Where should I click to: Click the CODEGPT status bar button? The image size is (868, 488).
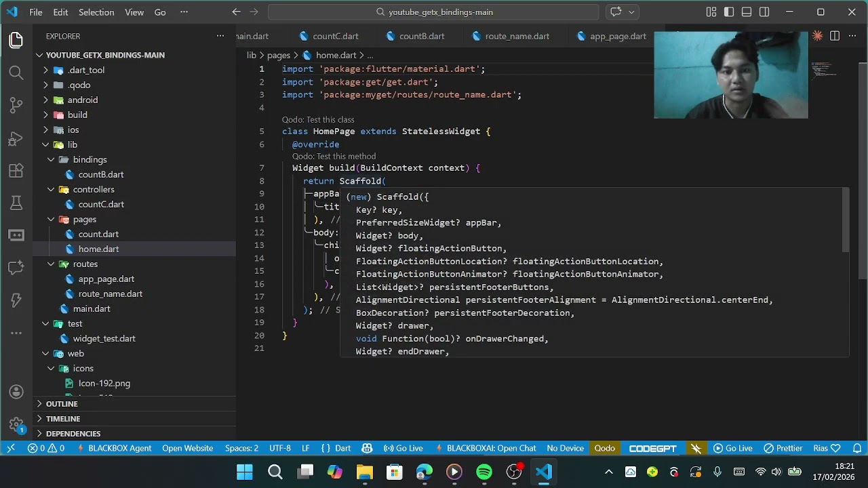tap(652, 448)
